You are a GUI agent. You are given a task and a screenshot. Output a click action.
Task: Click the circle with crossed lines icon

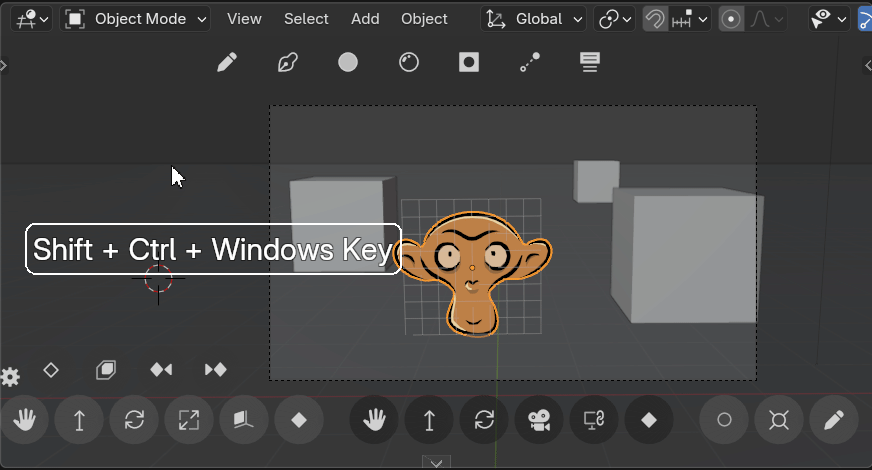click(779, 420)
